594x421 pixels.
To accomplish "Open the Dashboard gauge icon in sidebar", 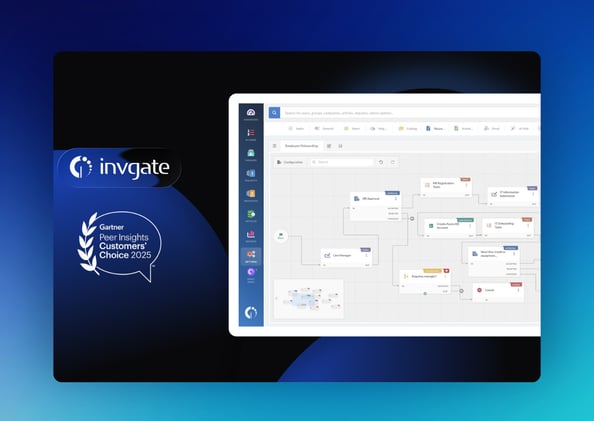I will 251,113.
